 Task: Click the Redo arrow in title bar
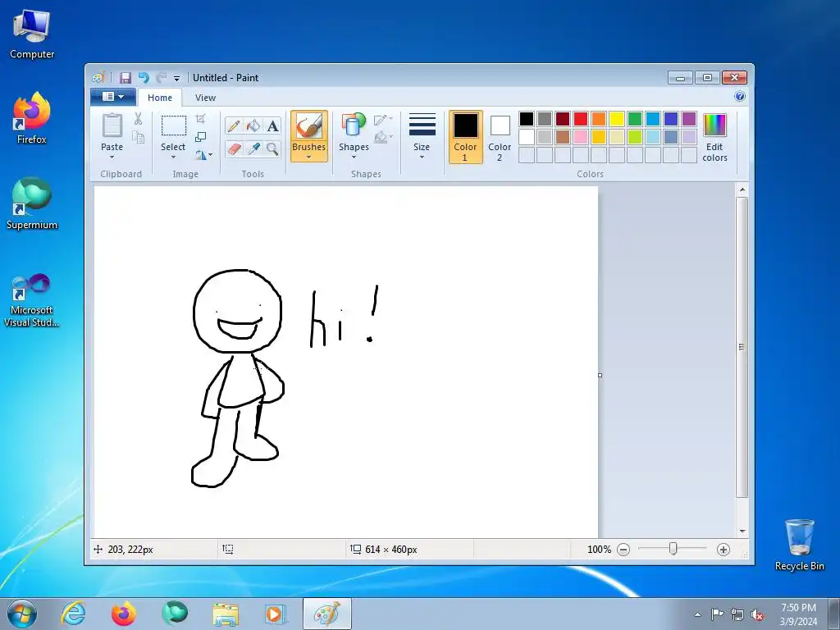162,78
